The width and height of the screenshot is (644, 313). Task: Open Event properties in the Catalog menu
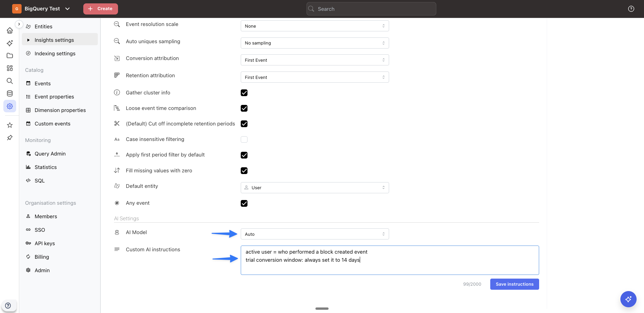point(54,97)
